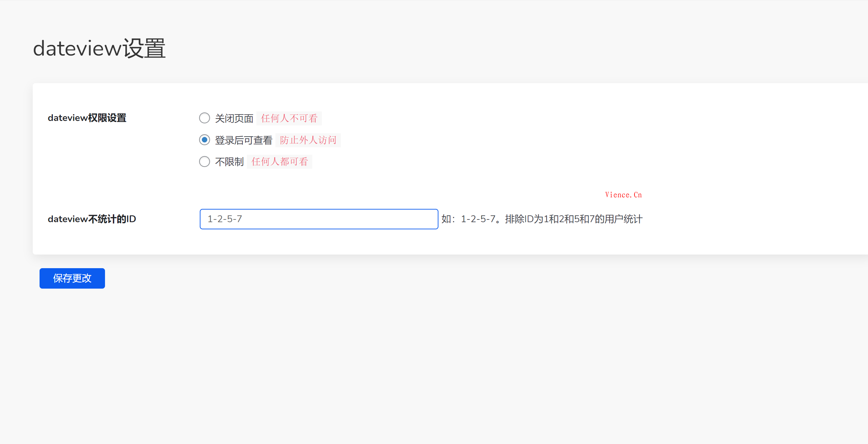Click the 登录后可查看 option label text
Image resolution: width=868 pixels, height=444 pixels.
coord(243,140)
